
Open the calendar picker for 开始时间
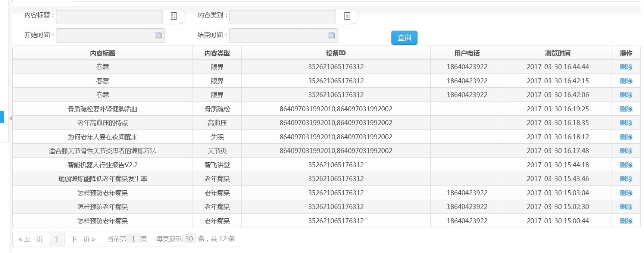158,35
